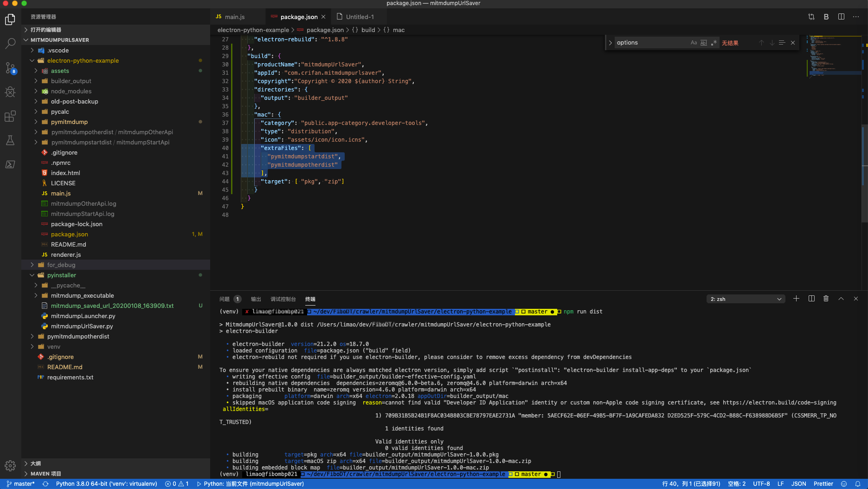Toggle whole word match in find widget
This screenshot has height=489, width=868.
tap(703, 42)
